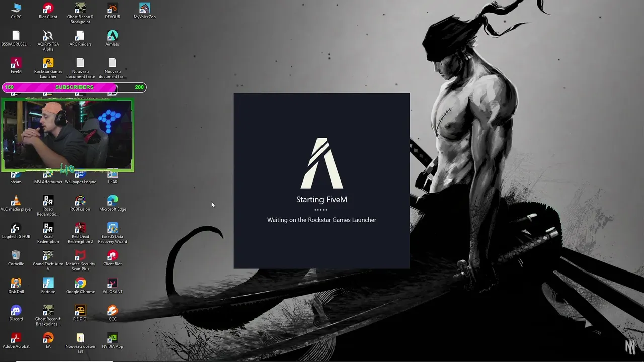This screenshot has width=644, height=362.
Task: Select truncated "Road Redemptio..." icon beside RGBFusion
Action: 48,206
